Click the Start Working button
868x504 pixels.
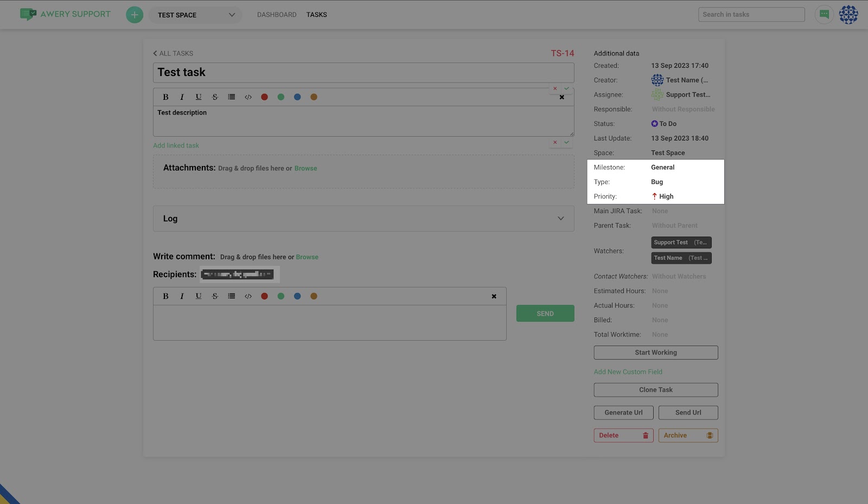click(655, 353)
